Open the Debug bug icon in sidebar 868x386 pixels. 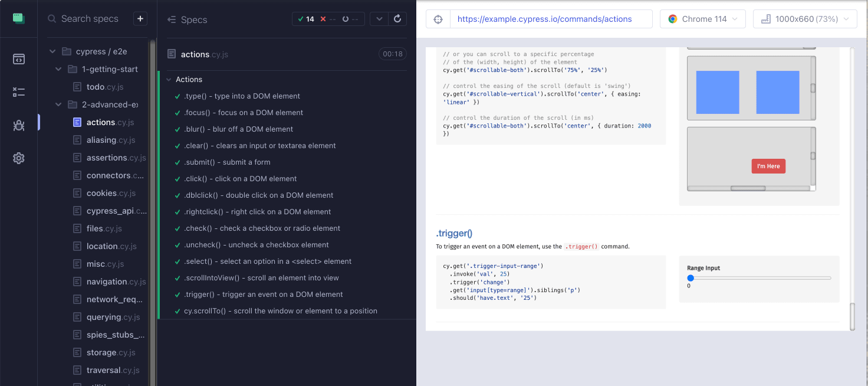(18, 125)
